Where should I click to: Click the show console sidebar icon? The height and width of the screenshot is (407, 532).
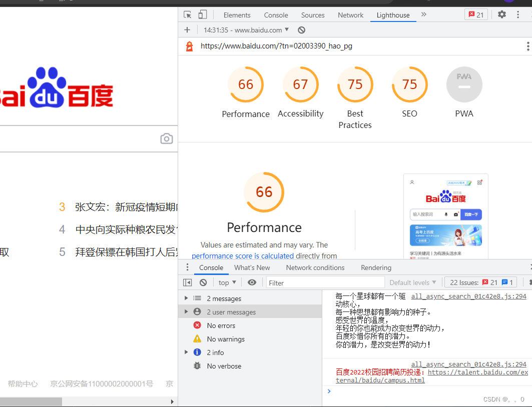(187, 282)
